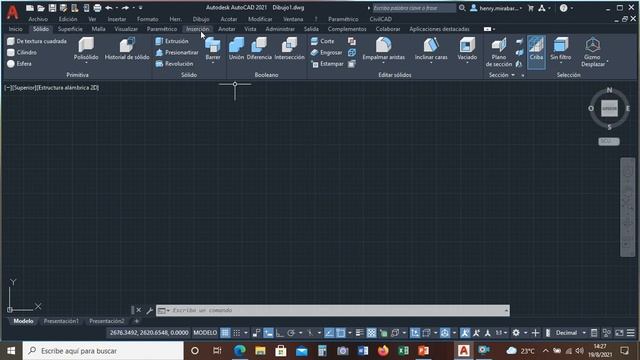Click the Estructura alámbrica 2D visual style label
The height and width of the screenshot is (360, 640).
[68, 88]
